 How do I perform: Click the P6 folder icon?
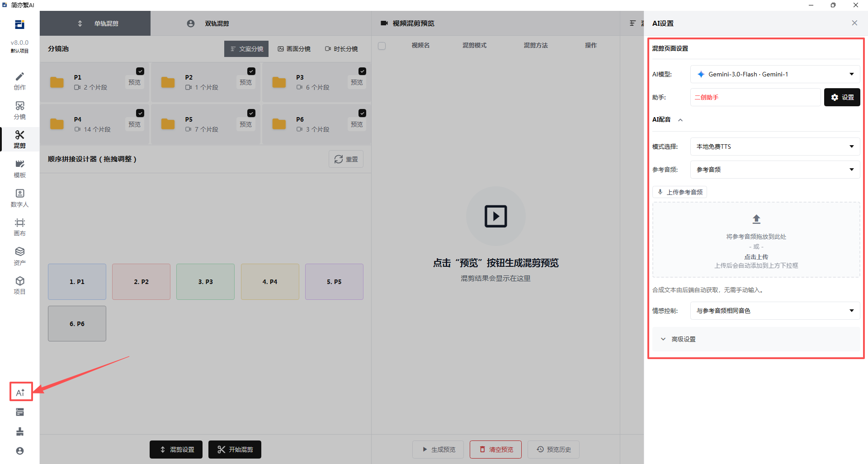click(279, 124)
